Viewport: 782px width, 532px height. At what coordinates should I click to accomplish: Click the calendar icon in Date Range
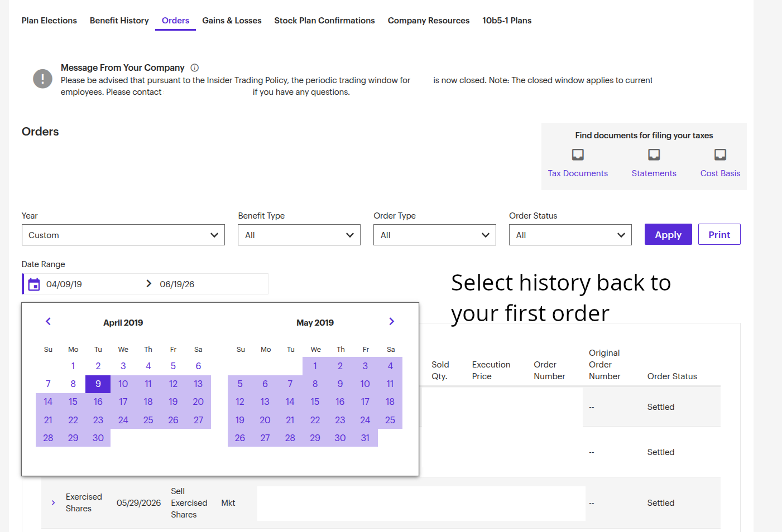(x=34, y=284)
